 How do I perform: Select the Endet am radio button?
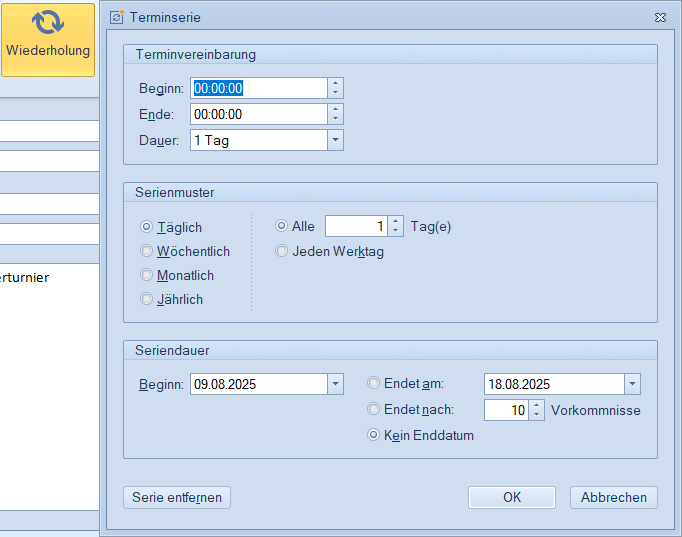coord(374,383)
